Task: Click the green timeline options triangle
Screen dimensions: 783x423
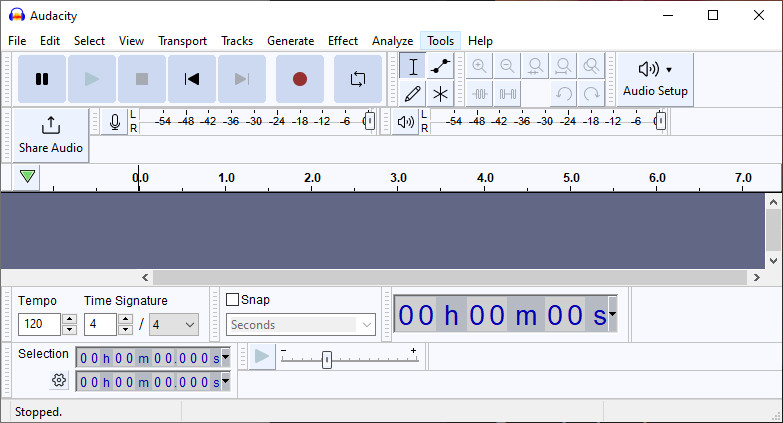Action: 27,177
